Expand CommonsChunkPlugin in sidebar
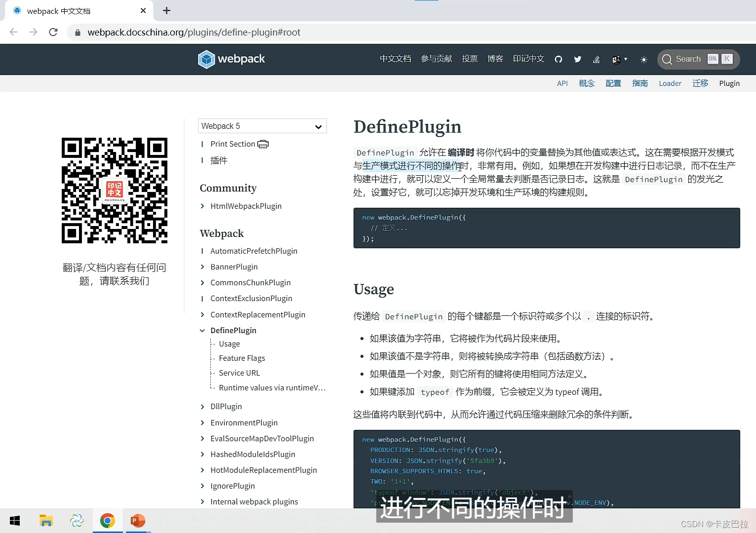756x533 pixels. coord(202,283)
